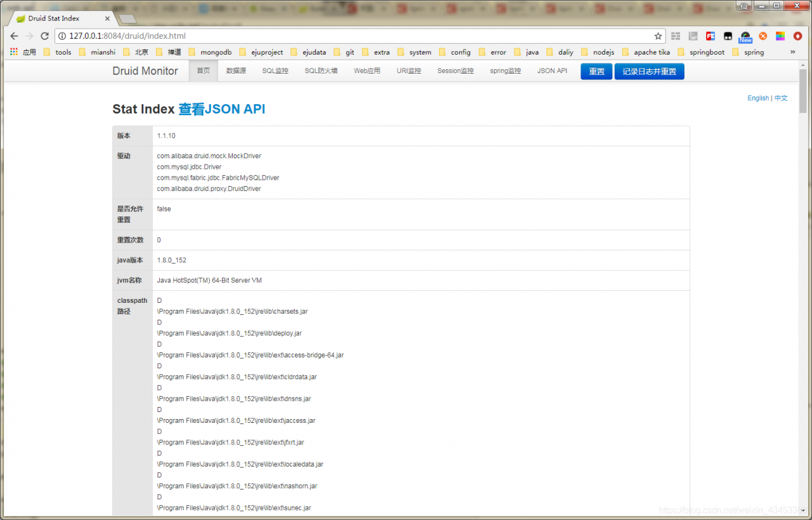Click the java版本 value 1.8.0_152
Image resolution: width=812 pixels, height=520 pixels.
point(172,260)
